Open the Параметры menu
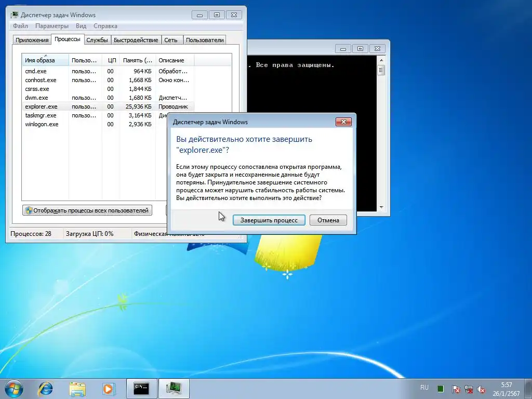 click(51, 26)
